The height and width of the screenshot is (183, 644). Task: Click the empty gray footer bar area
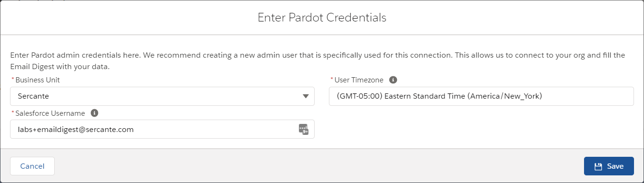click(x=319, y=166)
